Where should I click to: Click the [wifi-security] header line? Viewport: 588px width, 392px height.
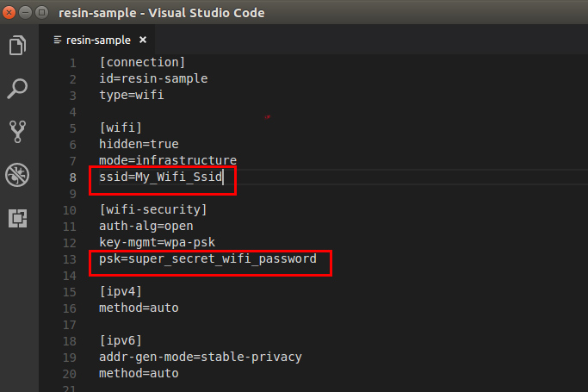(153, 209)
